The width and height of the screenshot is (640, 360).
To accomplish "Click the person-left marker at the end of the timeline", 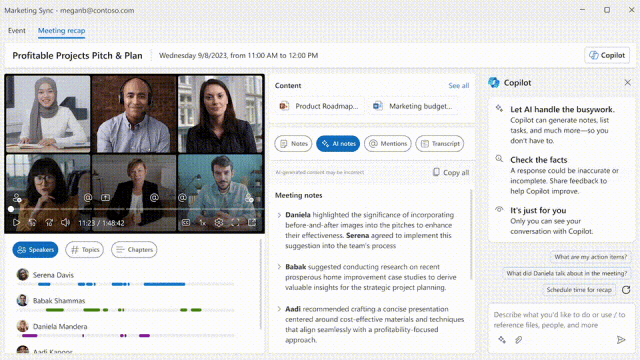I will (x=249, y=198).
